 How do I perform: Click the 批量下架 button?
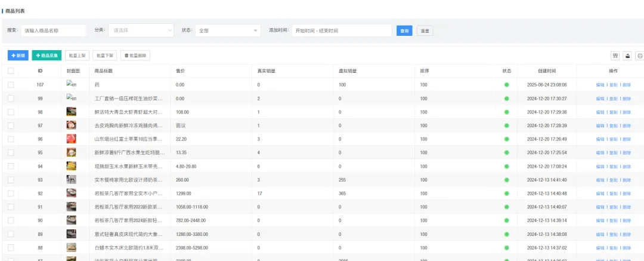105,56
